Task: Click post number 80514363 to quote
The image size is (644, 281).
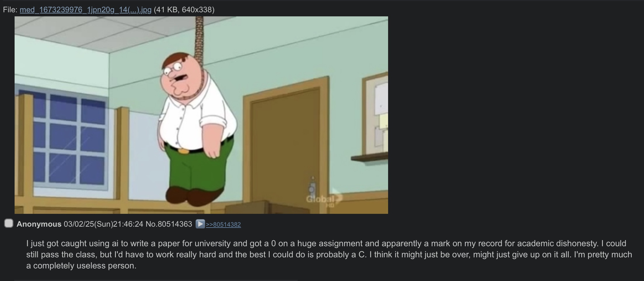Action: tap(175, 224)
